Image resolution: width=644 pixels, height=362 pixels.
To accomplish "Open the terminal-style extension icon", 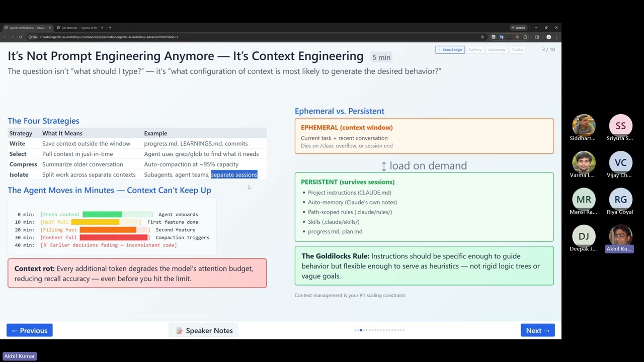I will tap(509, 37).
